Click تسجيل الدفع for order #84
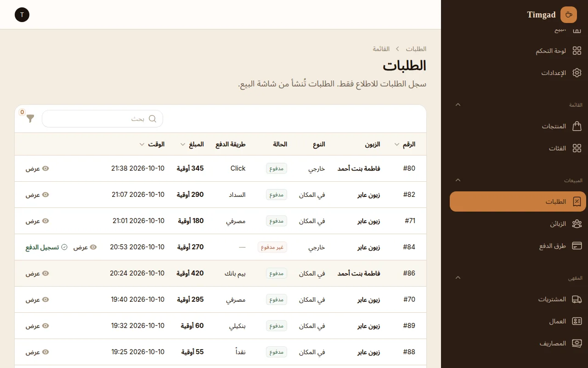588x368 pixels. point(46,247)
